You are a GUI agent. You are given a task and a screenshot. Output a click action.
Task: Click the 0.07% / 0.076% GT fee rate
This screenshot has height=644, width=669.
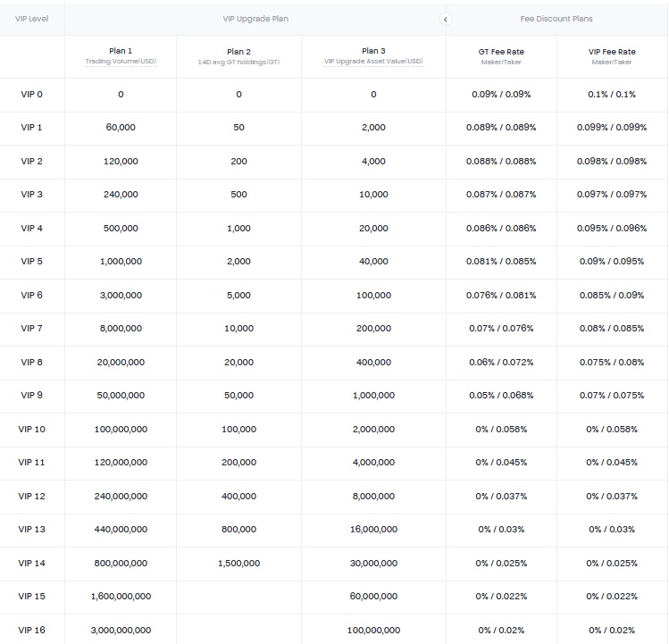[501, 328]
